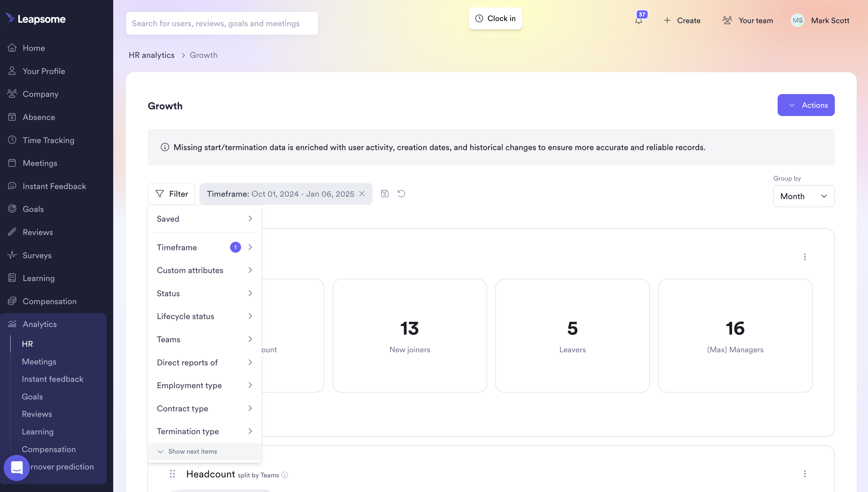Select Meetings under Analytics
The width and height of the screenshot is (868, 492).
click(39, 362)
